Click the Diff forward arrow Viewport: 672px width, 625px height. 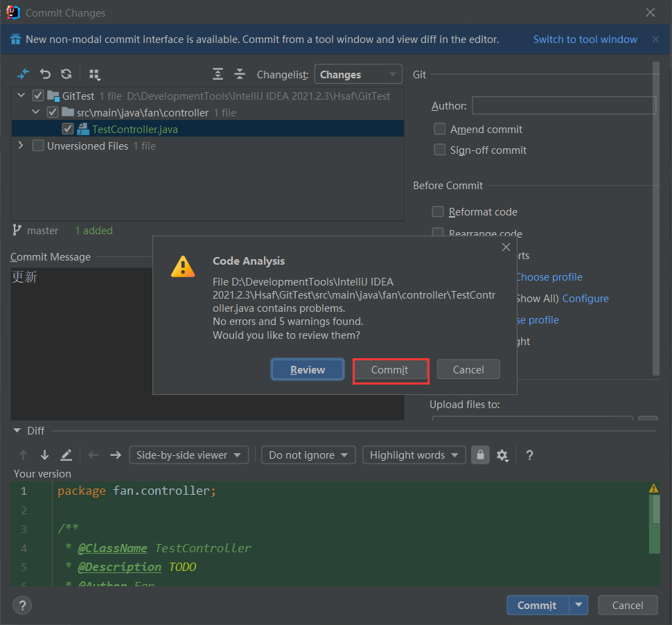click(115, 455)
